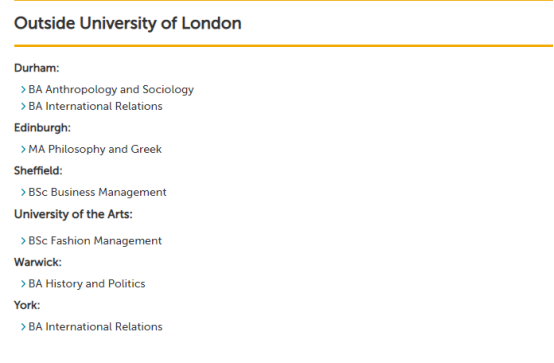Open York's BA International Relations link
The image size is (554, 363).
click(95, 327)
